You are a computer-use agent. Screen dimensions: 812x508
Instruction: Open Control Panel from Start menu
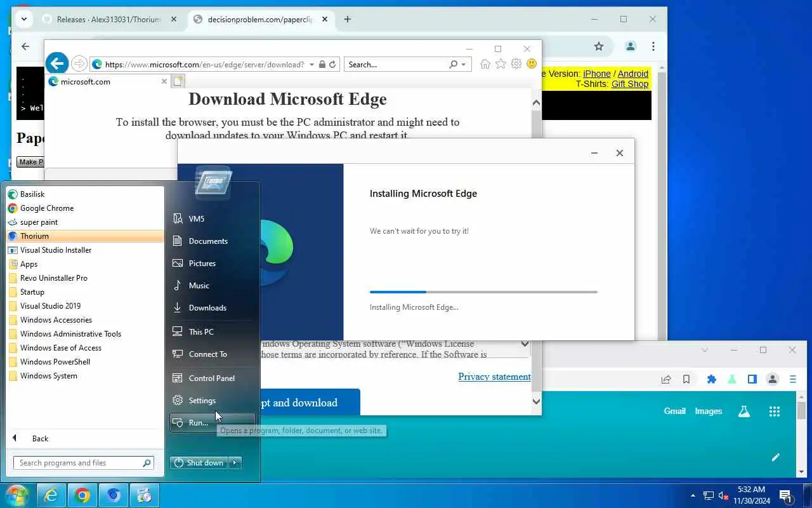click(x=212, y=378)
